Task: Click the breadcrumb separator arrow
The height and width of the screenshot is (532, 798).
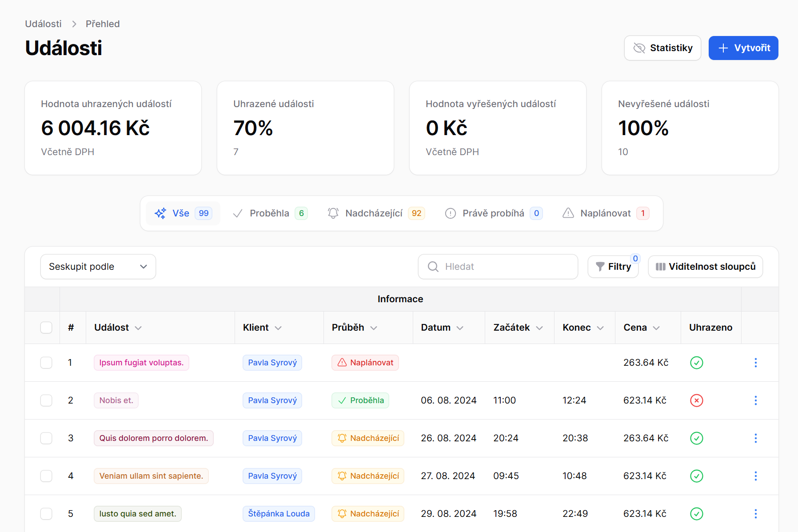Action: 74,24
